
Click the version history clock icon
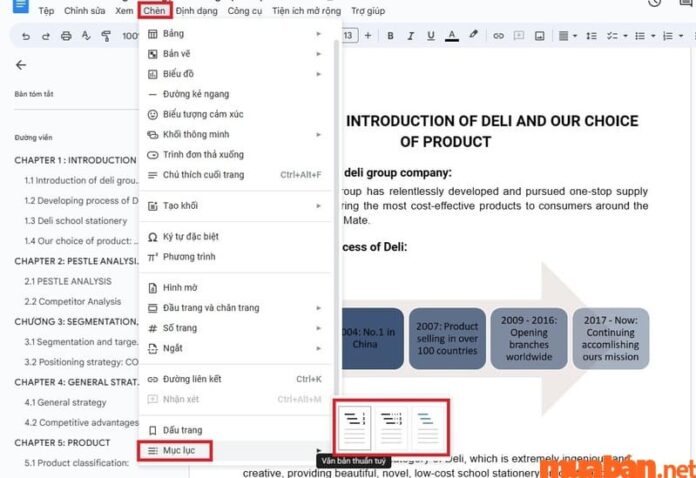click(x=654, y=4)
